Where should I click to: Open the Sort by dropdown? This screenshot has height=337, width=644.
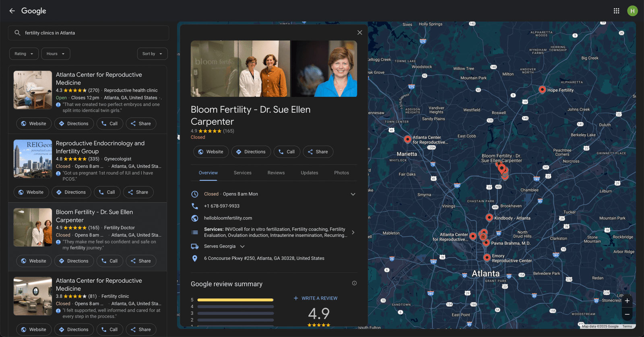[152, 54]
